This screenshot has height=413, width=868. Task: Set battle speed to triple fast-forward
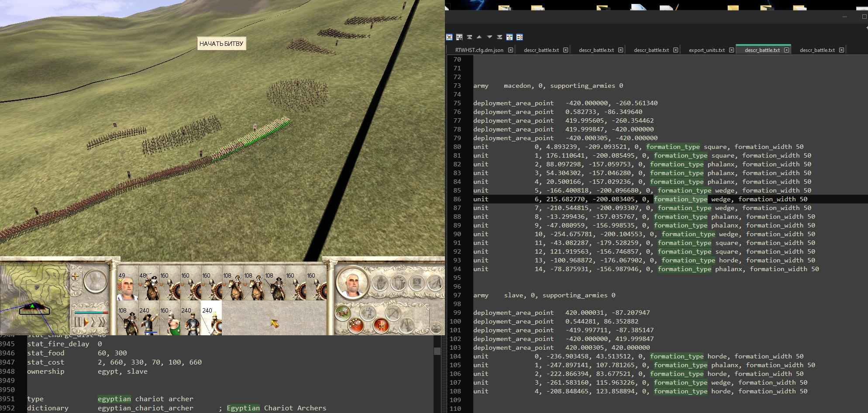click(103, 322)
